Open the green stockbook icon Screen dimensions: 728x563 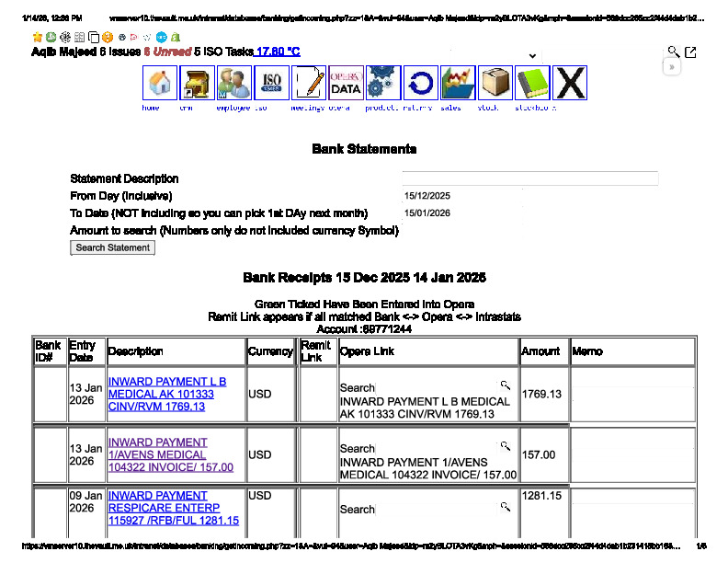click(x=532, y=84)
